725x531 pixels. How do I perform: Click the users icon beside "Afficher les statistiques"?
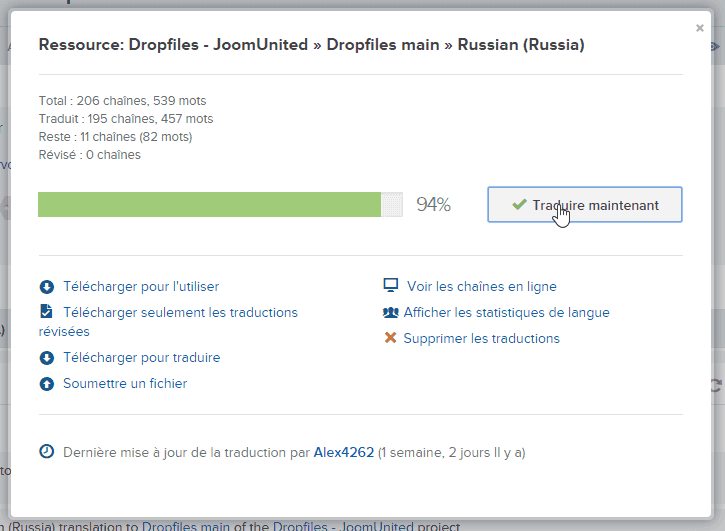click(391, 313)
